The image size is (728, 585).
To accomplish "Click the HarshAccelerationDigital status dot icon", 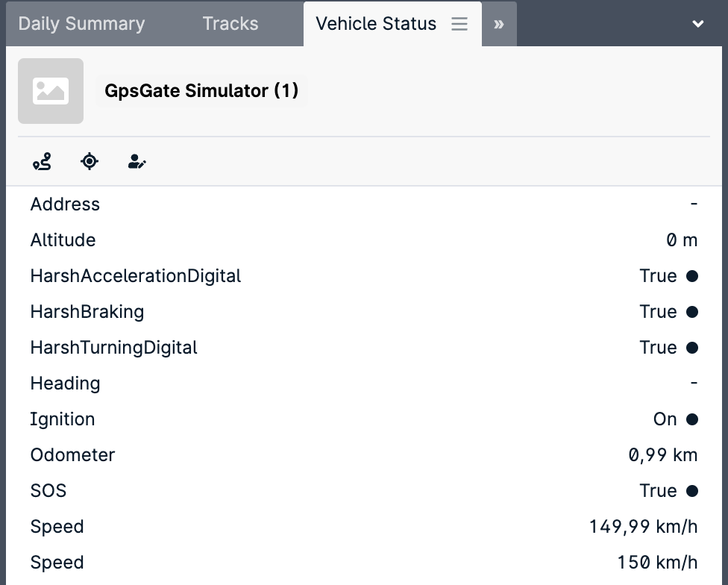I will coord(692,275).
